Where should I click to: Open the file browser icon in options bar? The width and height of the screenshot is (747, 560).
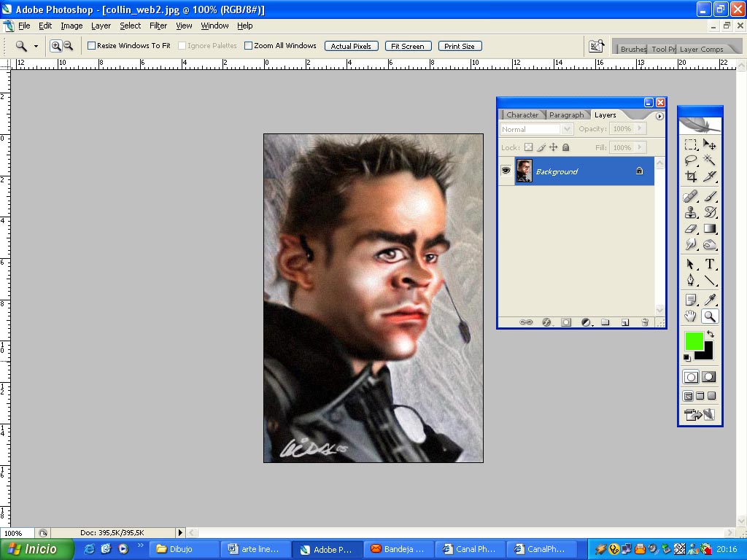pos(597,46)
